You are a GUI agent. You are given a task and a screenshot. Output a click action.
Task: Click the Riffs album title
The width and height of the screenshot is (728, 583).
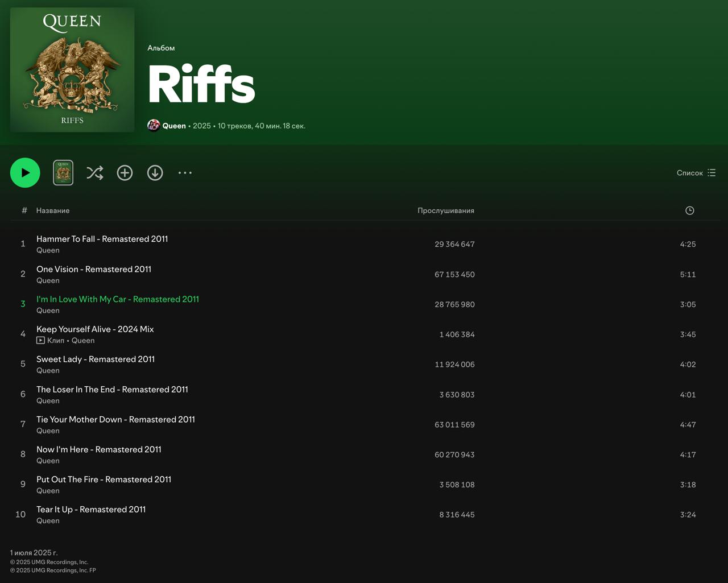pyautogui.click(x=201, y=84)
